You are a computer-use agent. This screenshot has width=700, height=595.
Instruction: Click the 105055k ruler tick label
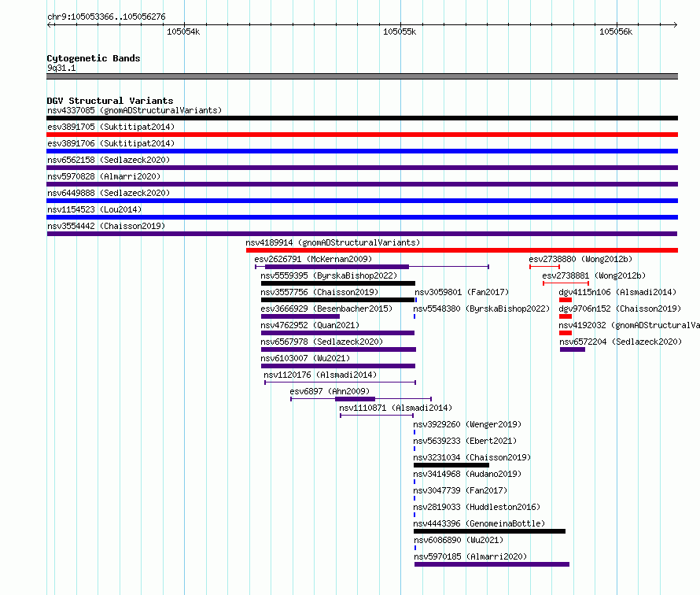400,31
